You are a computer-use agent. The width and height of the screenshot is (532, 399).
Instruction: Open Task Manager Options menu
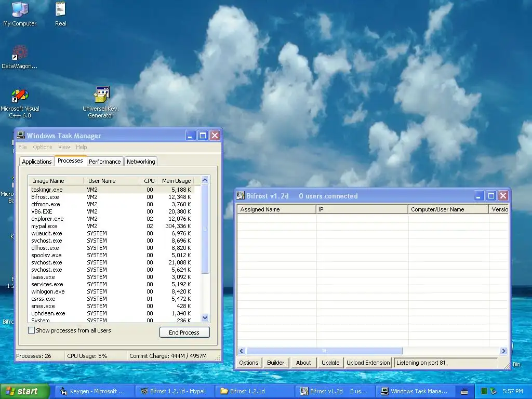coord(43,147)
